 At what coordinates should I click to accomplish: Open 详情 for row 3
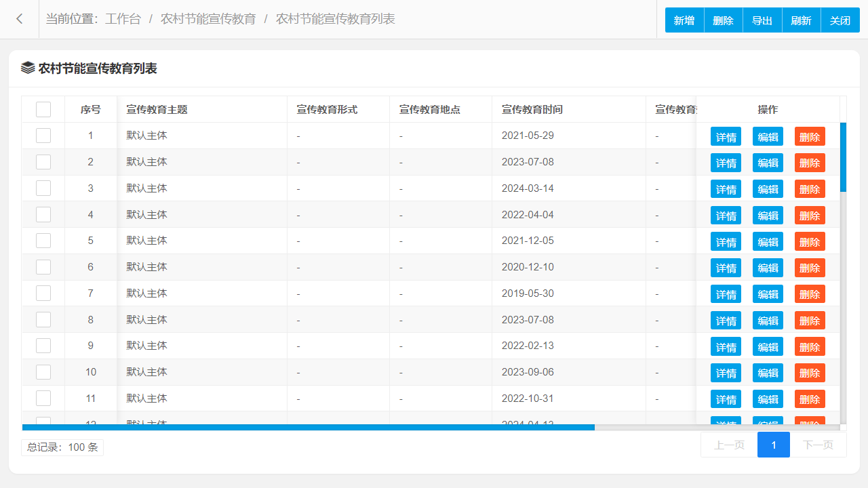tap(726, 189)
